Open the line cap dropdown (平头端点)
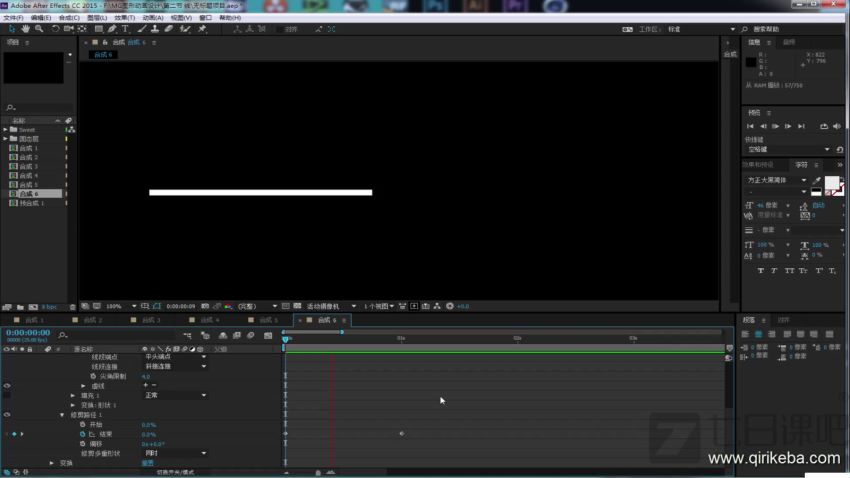850x478 pixels. tap(175, 357)
